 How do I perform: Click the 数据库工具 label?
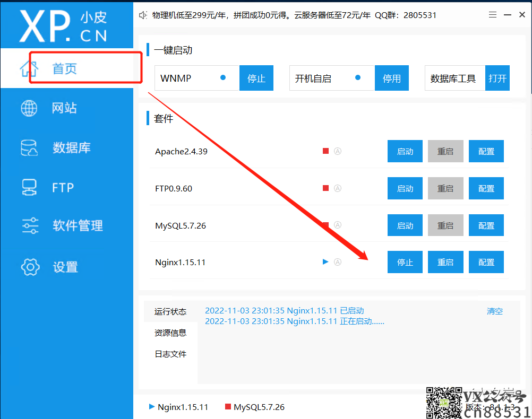453,78
